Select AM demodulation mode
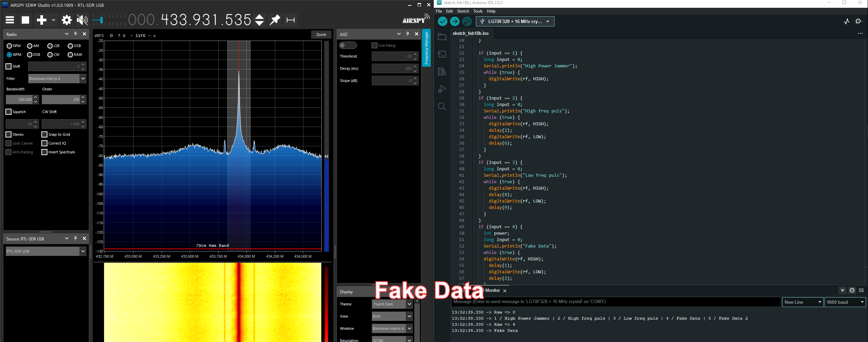868x342 pixels. [33, 46]
